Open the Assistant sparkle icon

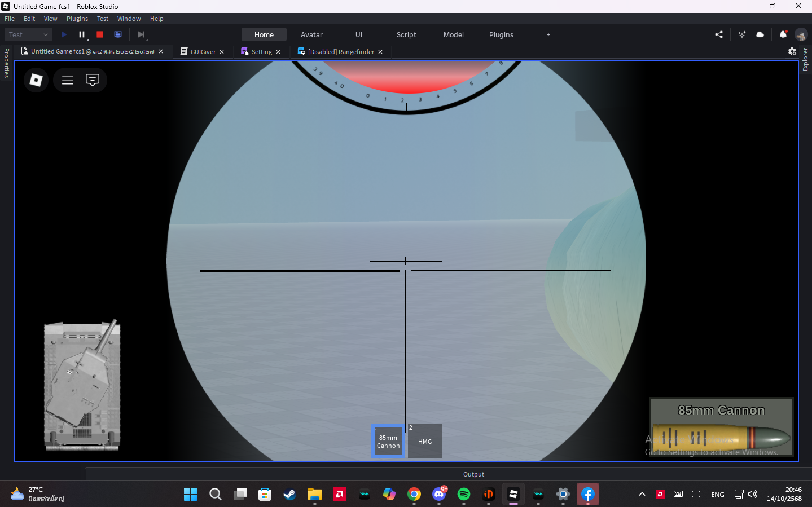[742, 34]
